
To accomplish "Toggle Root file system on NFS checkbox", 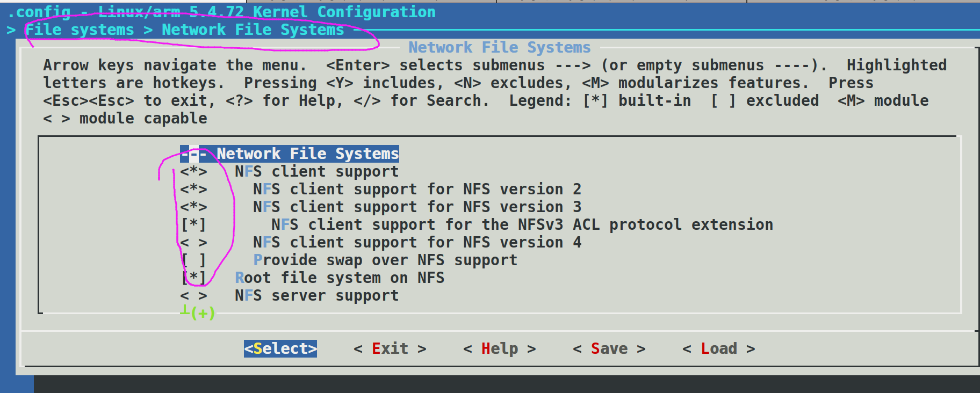I will pos(193,278).
